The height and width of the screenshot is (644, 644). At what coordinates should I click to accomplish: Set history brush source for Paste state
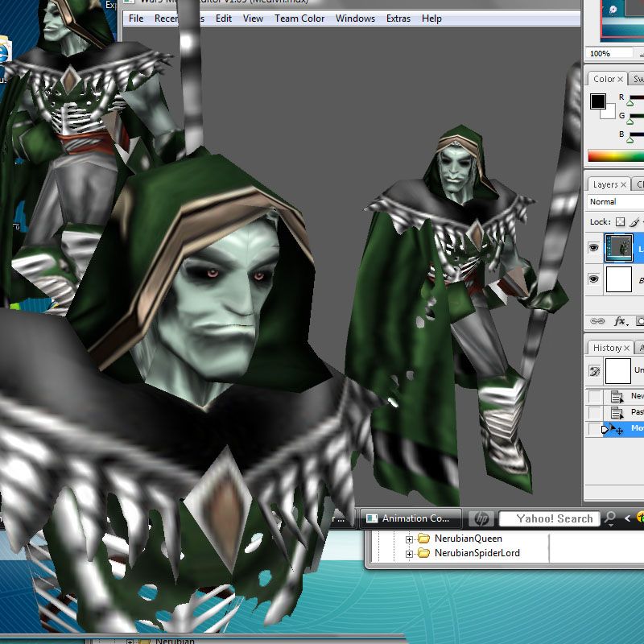(593, 412)
